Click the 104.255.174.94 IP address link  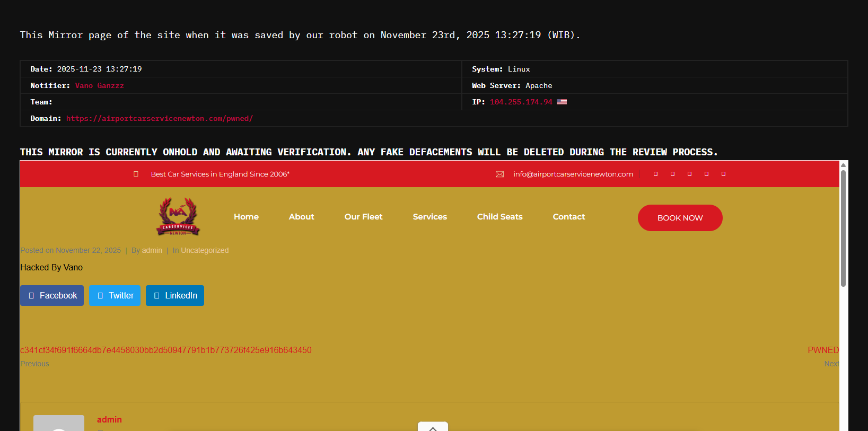(x=521, y=102)
